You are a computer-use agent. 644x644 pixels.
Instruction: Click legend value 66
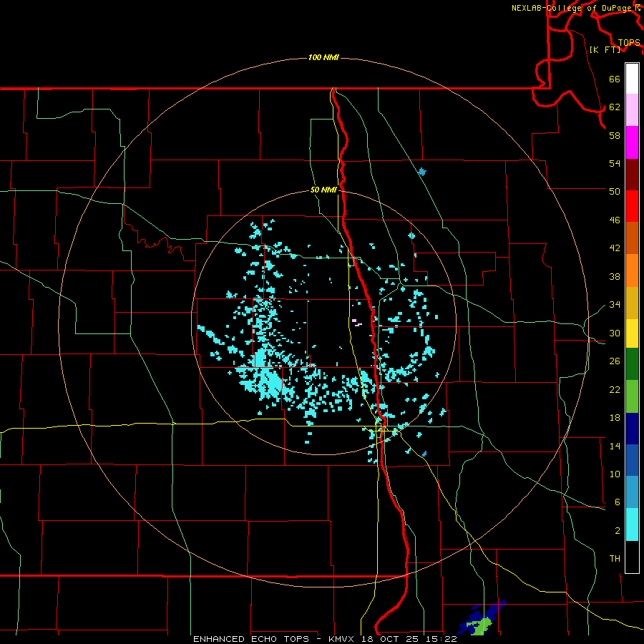[615, 79]
